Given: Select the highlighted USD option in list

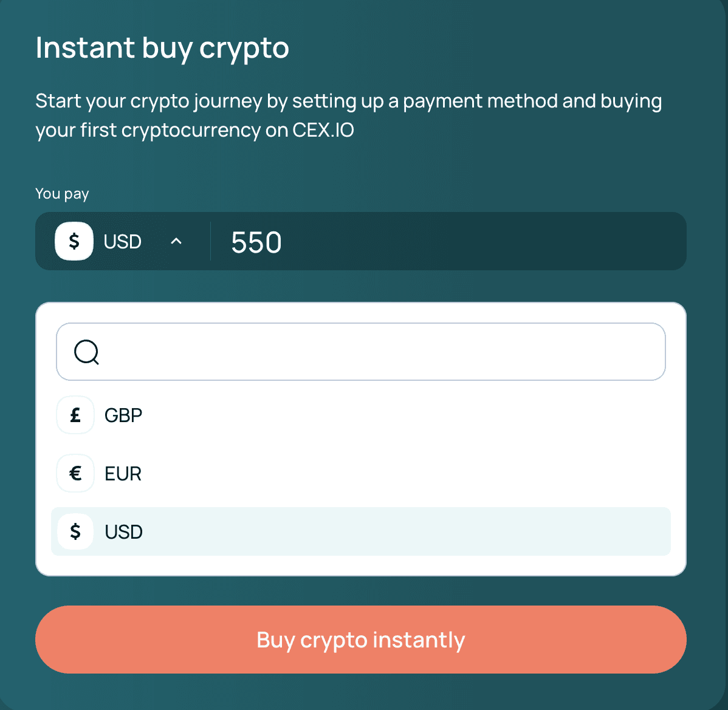Looking at the screenshot, I should pyautogui.click(x=361, y=531).
